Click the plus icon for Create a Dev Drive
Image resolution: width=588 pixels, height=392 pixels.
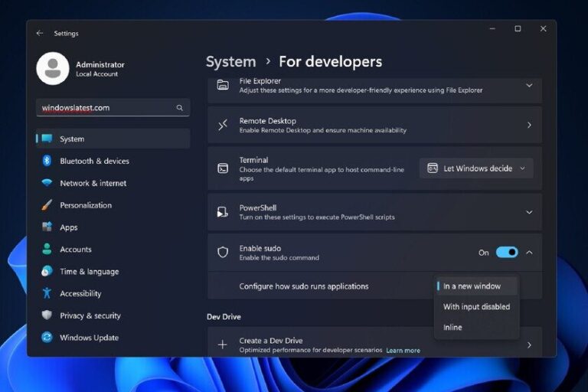tap(222, 345)
